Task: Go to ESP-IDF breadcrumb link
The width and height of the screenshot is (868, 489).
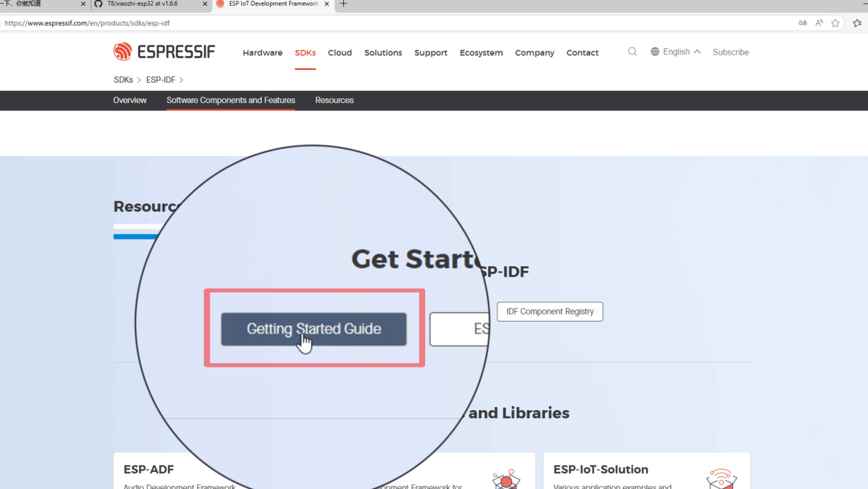Action: pos(161,80)
